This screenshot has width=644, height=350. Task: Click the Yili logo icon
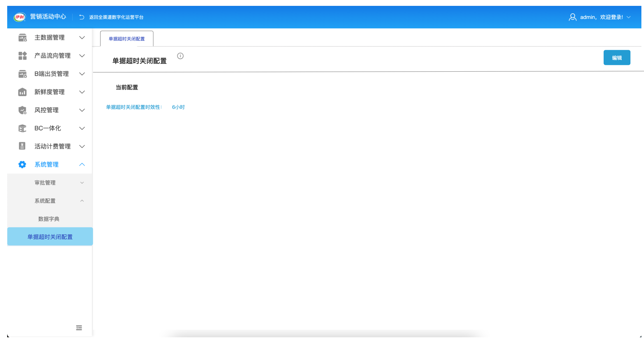[20, 17]
